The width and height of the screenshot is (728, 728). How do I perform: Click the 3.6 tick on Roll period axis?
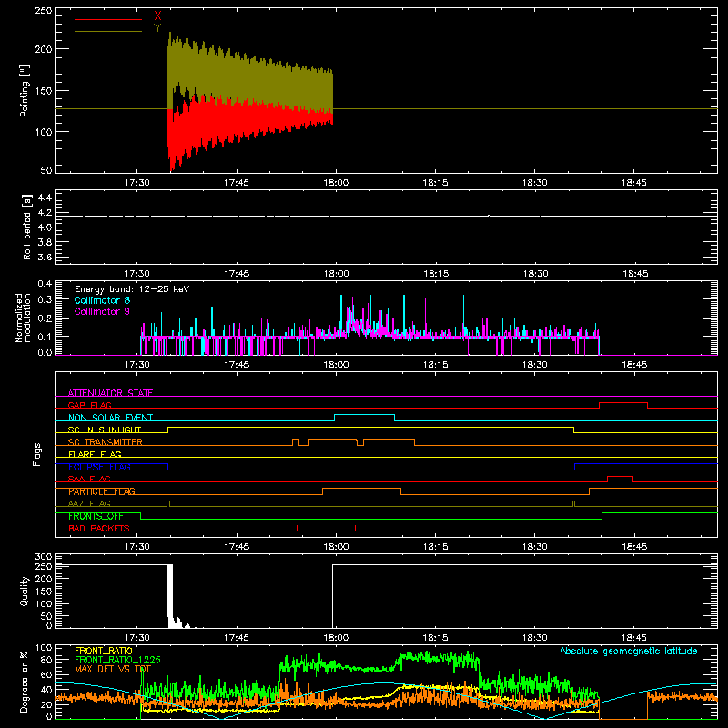pos(45,257)
